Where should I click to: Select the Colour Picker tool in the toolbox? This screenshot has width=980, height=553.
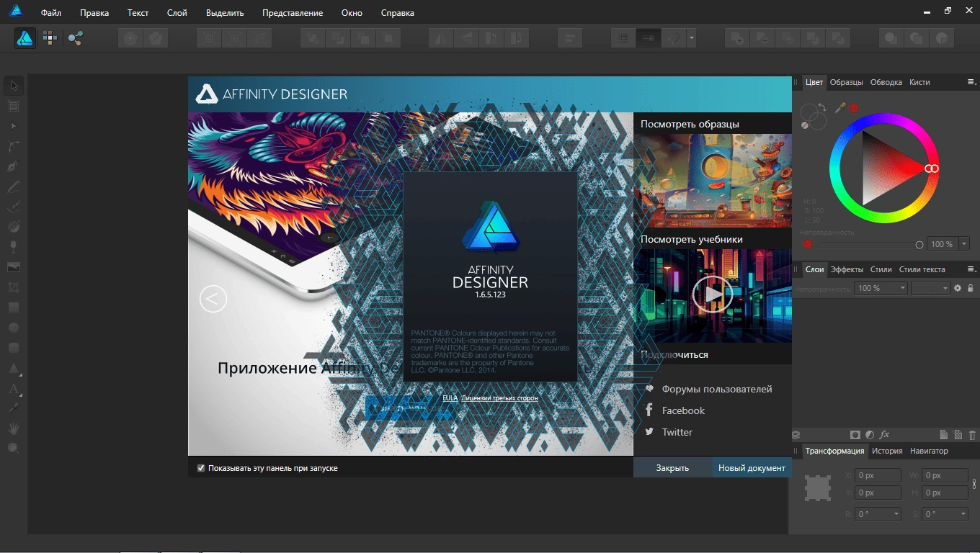13,408
